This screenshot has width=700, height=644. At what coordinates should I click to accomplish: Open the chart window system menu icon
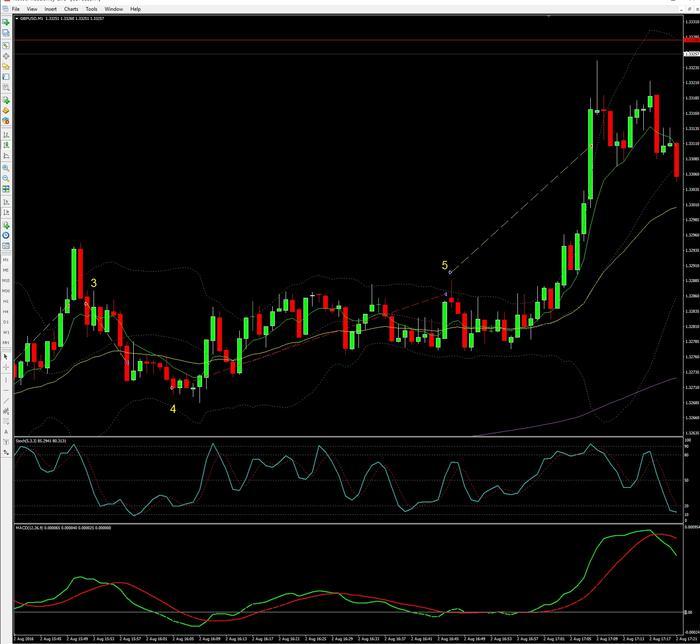5,9
